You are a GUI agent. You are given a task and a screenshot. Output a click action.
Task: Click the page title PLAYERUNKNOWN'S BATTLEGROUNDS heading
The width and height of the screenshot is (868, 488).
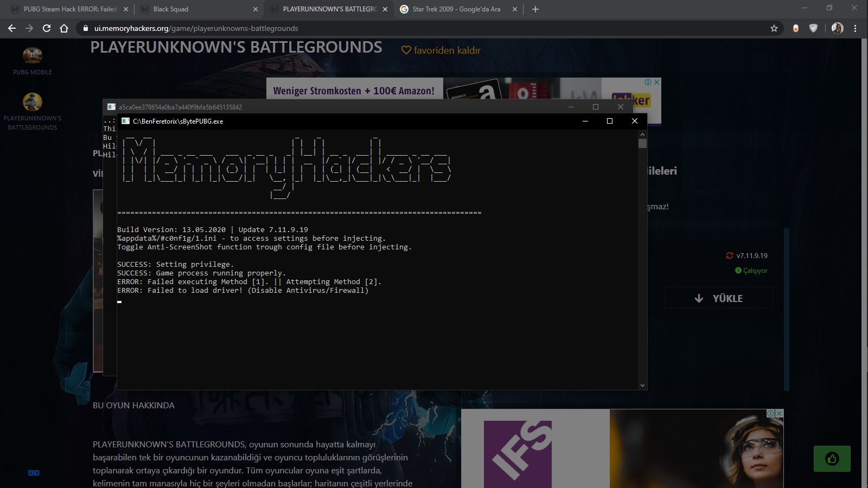tap(236, 47)
